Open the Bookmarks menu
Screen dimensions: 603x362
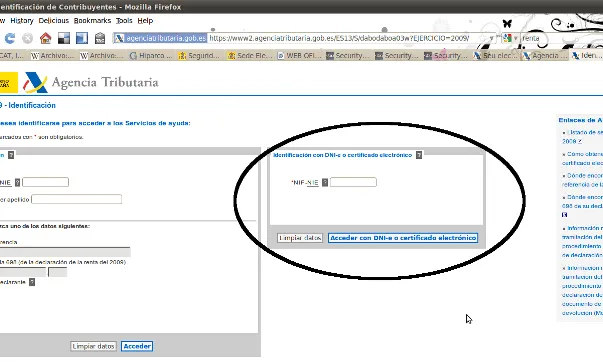pos(92,21)
